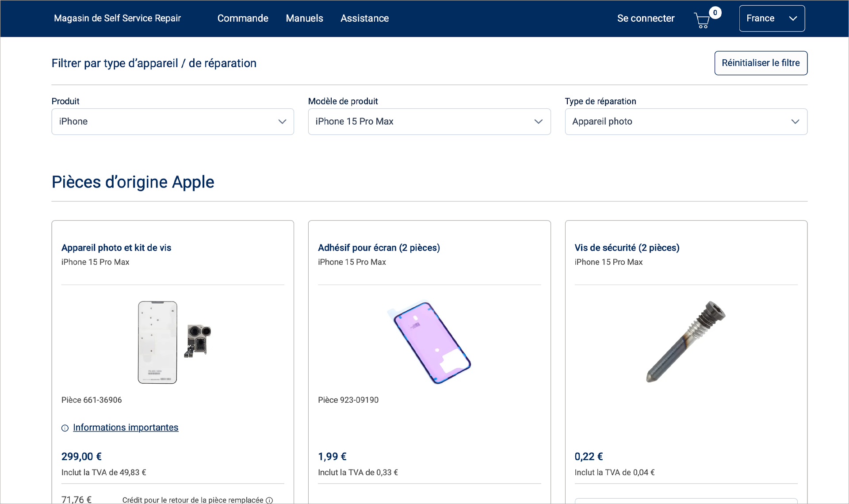This screenshot has width=849, height=504.
Task: Go to the Assistance page
Action: click(364, 18)
